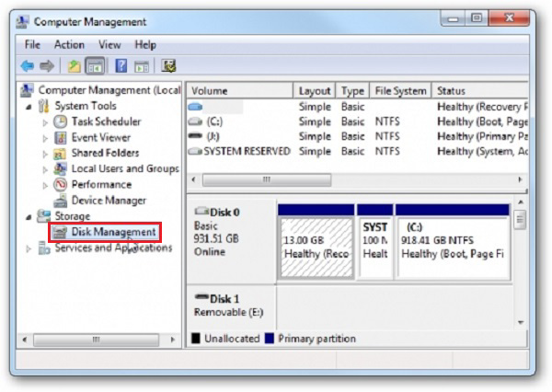Click the Forward arrow toolbar icon

tap(44, 65)
